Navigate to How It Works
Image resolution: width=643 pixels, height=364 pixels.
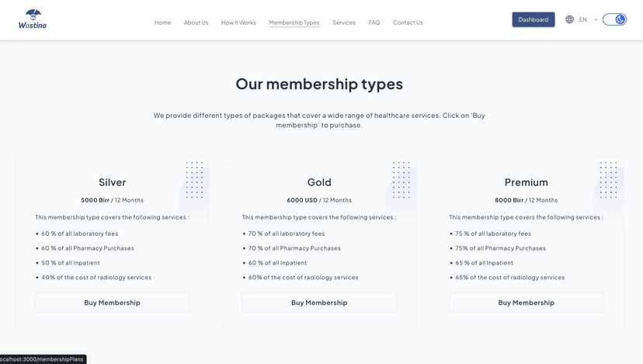[x=238, y=23]
